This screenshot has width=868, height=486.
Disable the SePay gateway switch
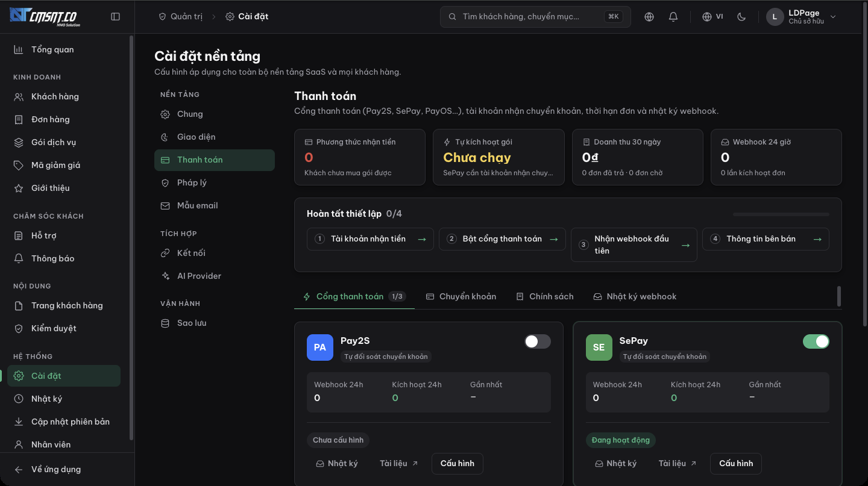(816, 341)
